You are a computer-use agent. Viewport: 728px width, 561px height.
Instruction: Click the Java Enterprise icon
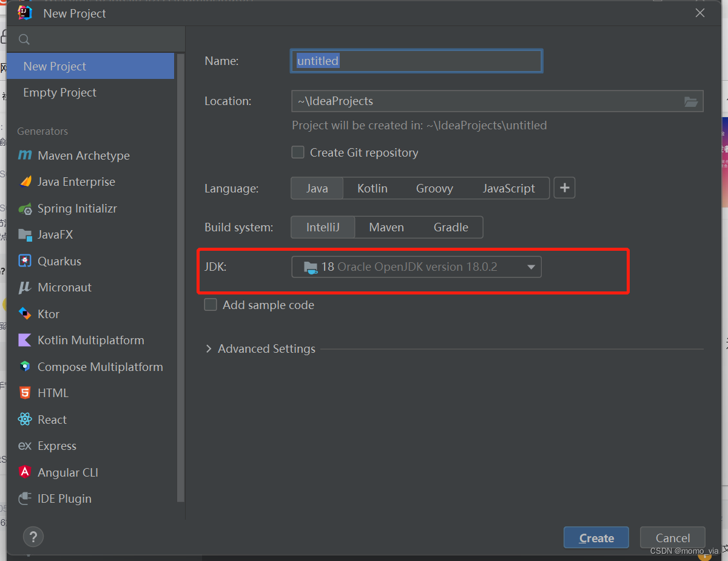tap(25, 182)
